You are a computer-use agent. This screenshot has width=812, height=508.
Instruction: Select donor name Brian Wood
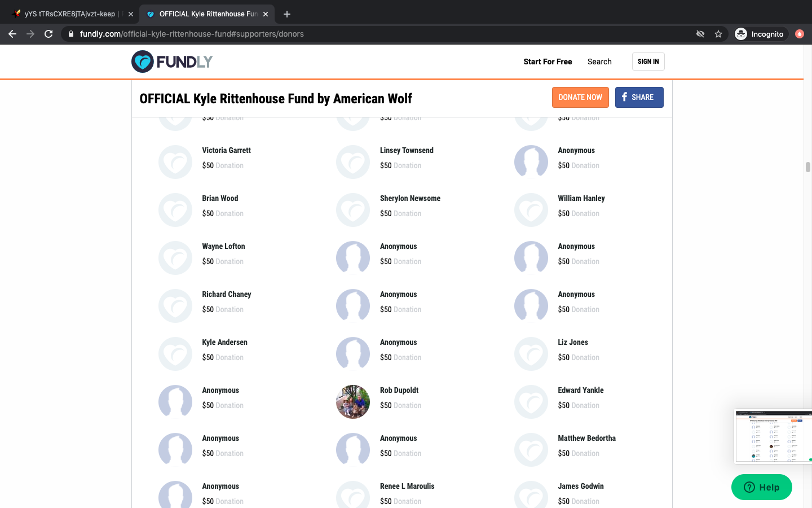pos(220,198)
